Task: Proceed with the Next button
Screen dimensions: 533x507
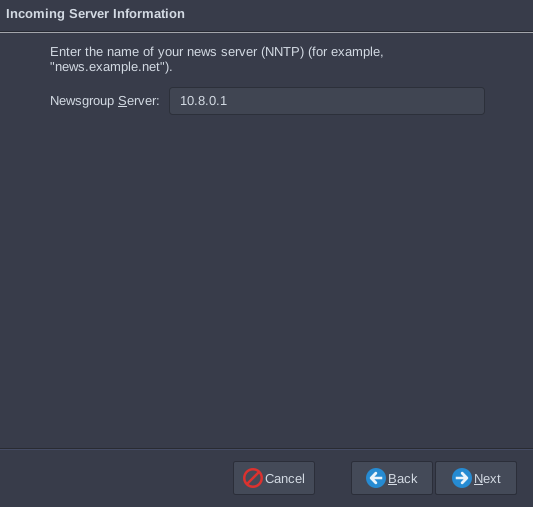Action: tap(476, 478)
